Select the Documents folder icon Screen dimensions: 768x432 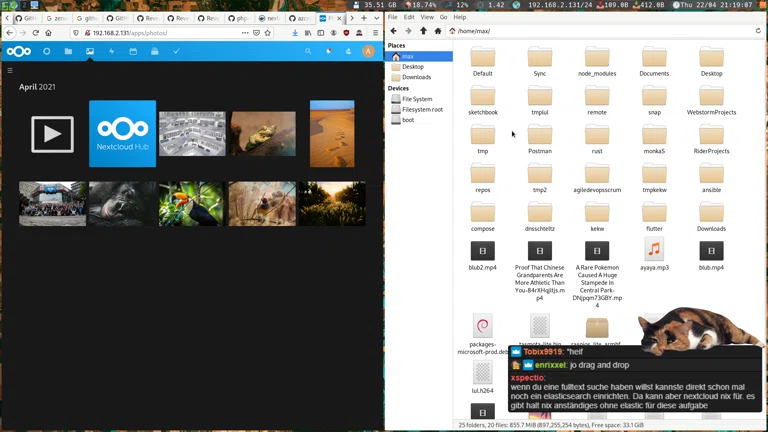654,57
